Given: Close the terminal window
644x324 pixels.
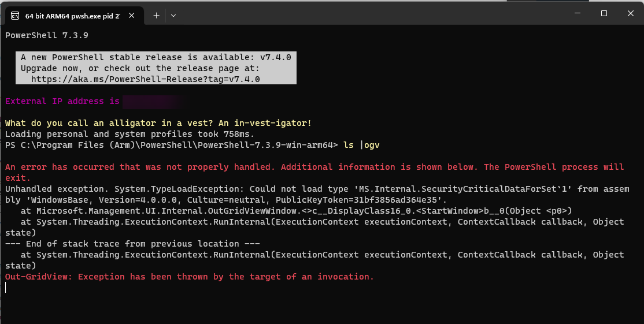Looking at the screenshot, I should [631, 13].
